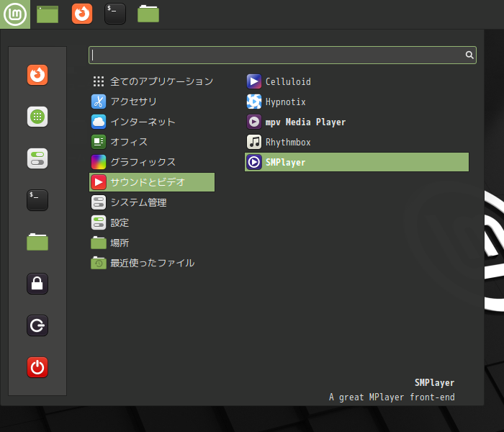
Task: Open the グラフィックス category
Action: (152, 162)
